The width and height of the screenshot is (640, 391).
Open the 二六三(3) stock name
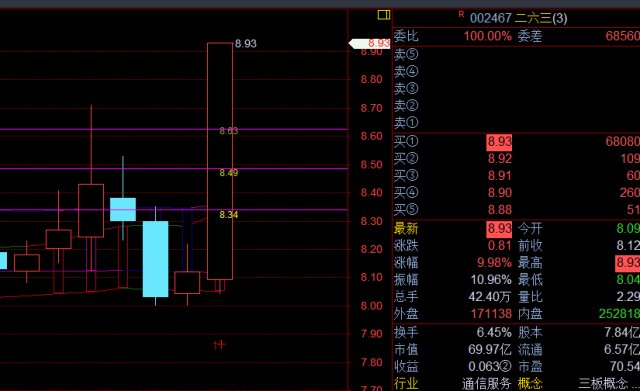pyautogui.click(x=541, y=18)
